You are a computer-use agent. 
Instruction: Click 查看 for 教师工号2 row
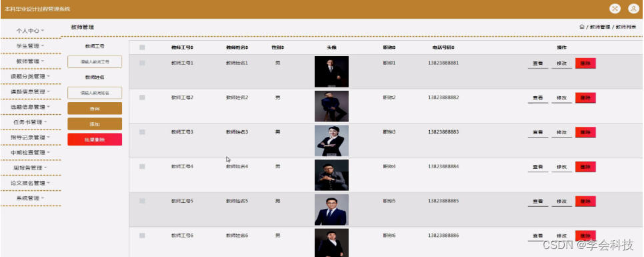(538, 98)
